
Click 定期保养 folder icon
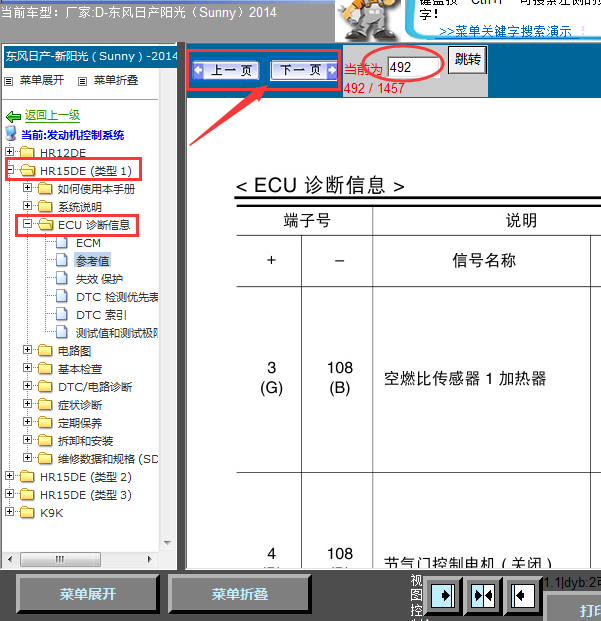[45, 422]
